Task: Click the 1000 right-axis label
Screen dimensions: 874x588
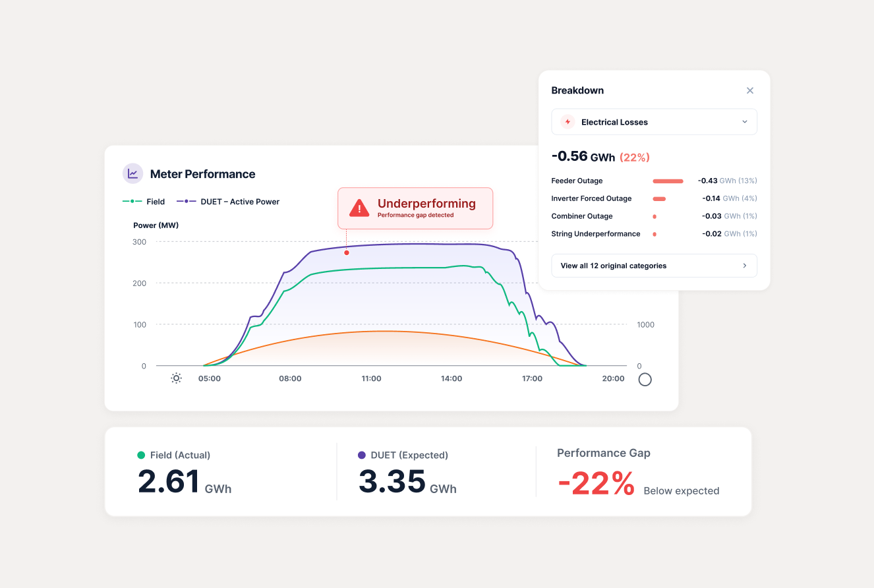Action: 645,325
